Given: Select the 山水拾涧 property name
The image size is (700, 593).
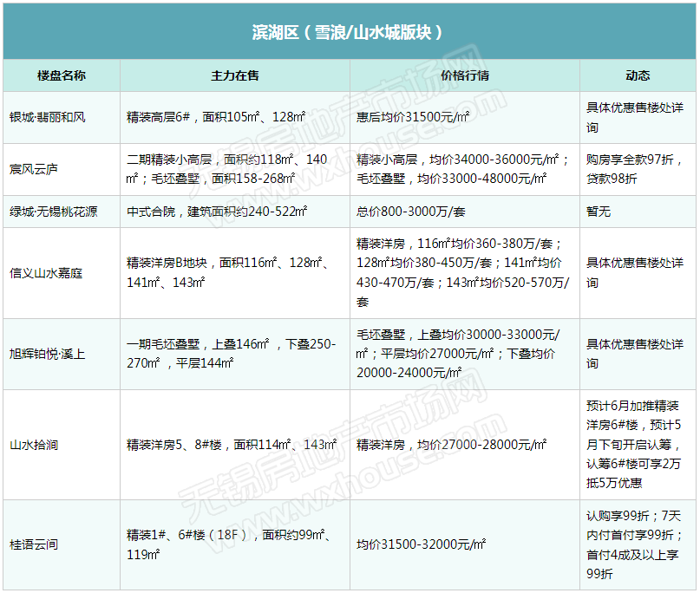Looking at the screenshot, I should [34, 445].
